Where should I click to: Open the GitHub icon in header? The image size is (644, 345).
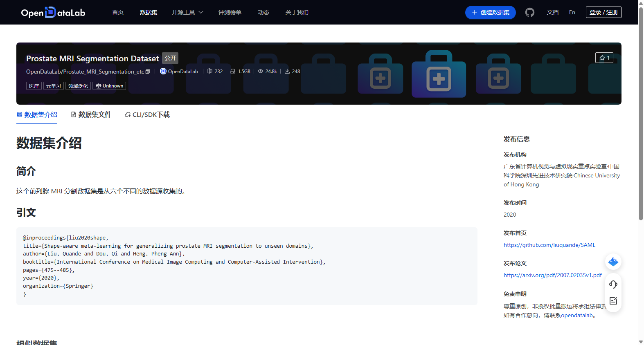(x=530, y=13)
